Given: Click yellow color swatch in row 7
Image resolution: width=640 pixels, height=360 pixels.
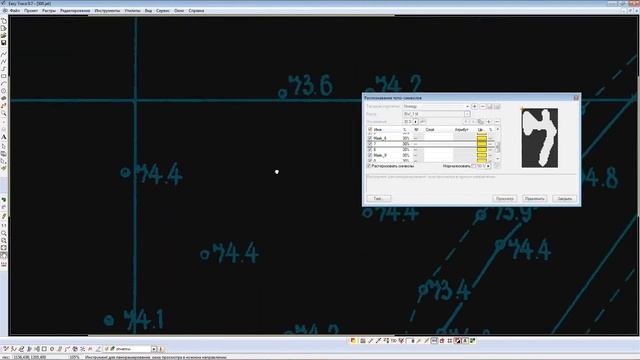Looking at the screenshot, I should pyautogui.click(x=482, y=144).
